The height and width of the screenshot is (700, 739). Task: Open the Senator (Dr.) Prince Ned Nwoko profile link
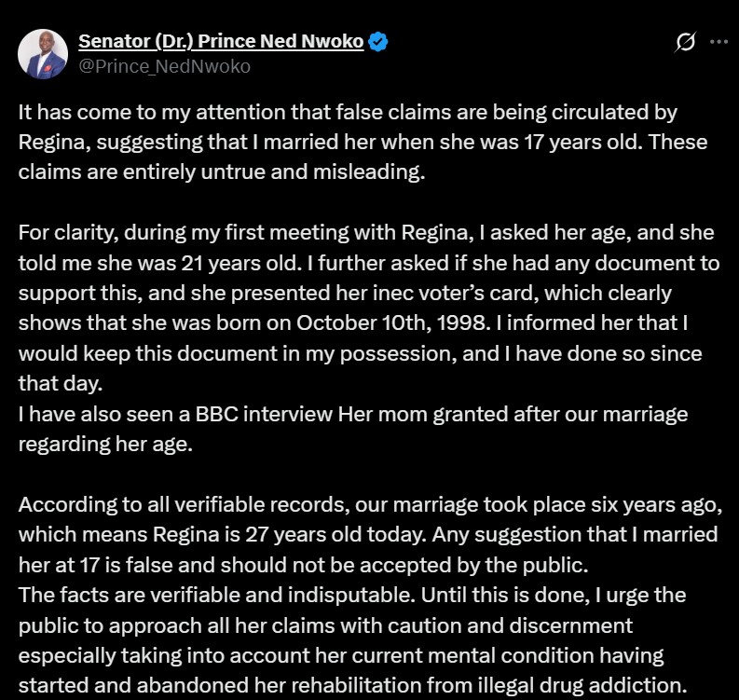point(221,42)
